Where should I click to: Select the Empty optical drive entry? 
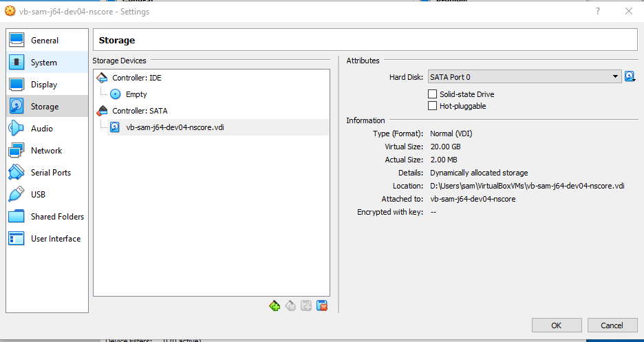136,94
